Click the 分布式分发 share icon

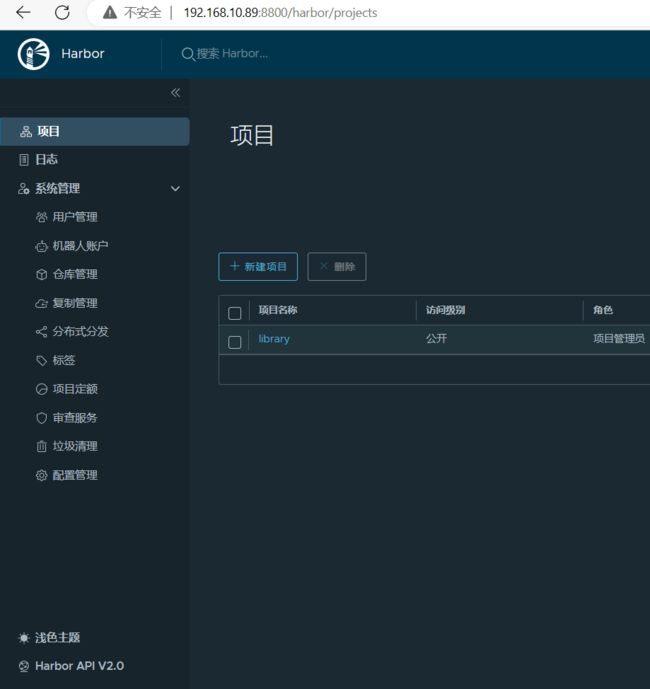pyautogui.click(x=41, y=332)
